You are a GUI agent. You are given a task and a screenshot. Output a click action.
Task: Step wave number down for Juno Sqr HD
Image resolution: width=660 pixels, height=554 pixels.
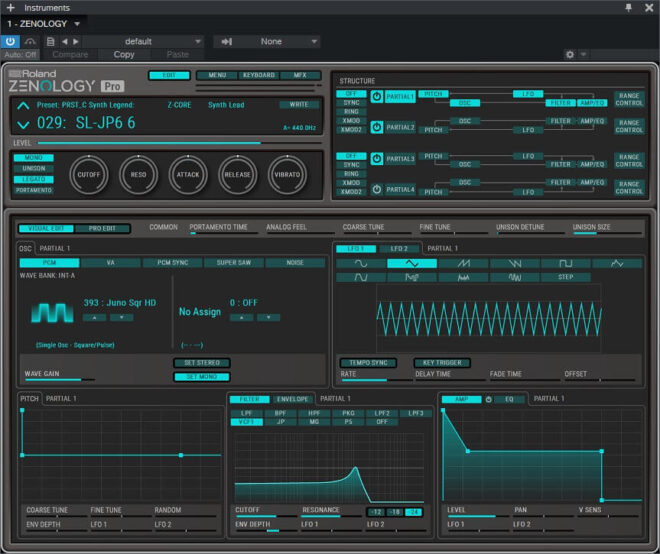coord(121,317)
